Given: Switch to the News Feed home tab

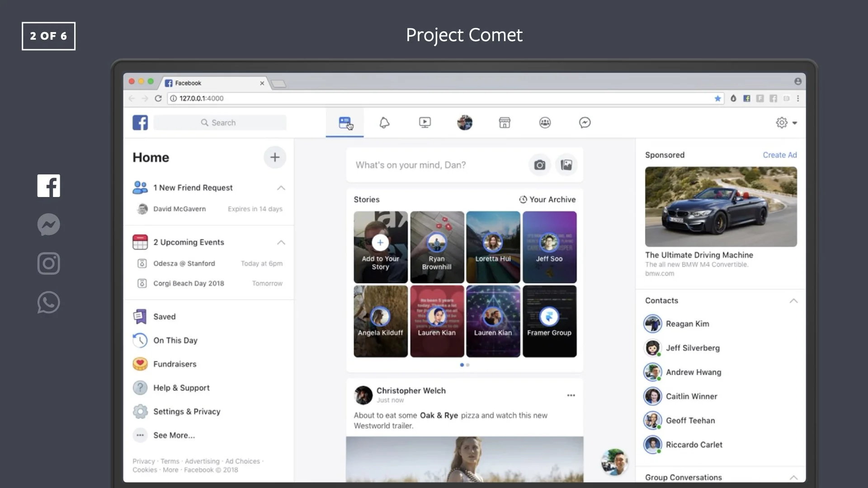Looking at the screenshot, I should pyautogui.click(x=344, y=123).
